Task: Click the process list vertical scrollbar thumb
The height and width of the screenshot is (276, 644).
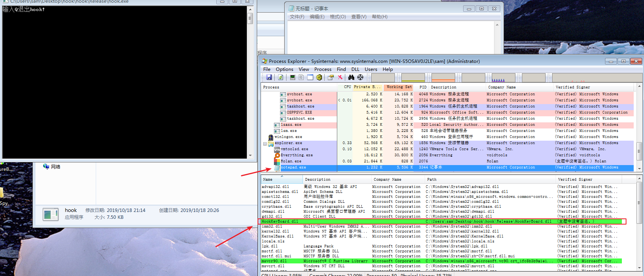Action: tap(639, 151)
